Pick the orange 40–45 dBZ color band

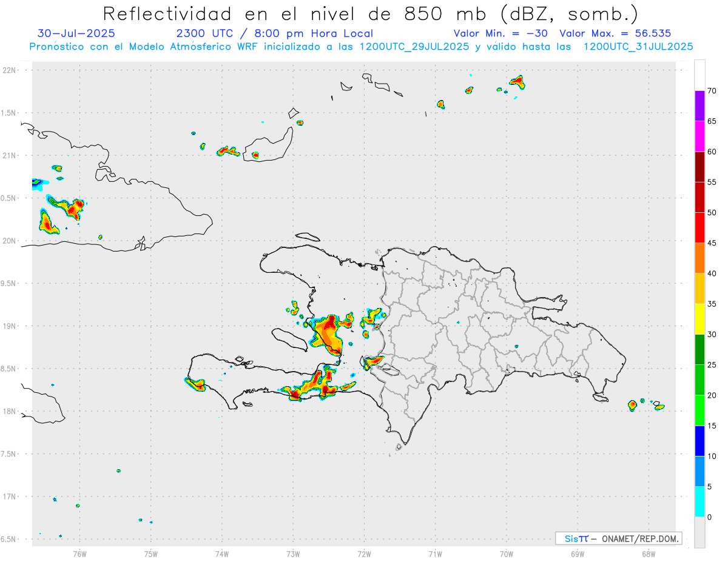[x=699, y=258]
